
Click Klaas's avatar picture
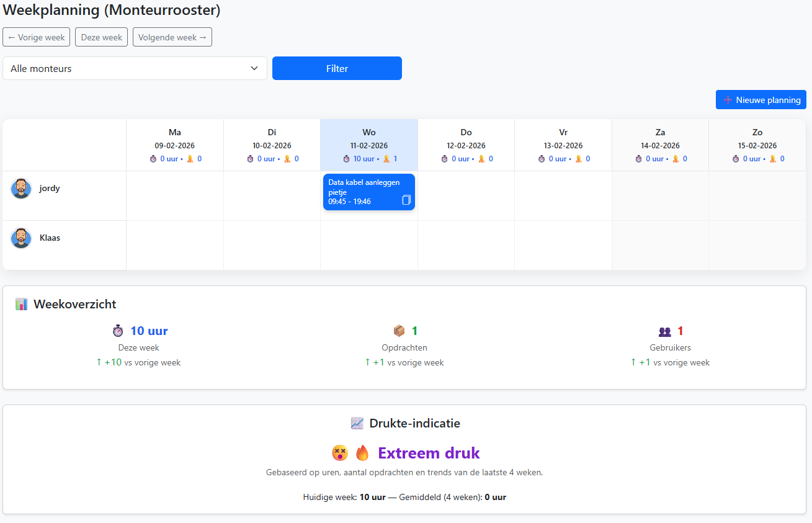(21, 238)
